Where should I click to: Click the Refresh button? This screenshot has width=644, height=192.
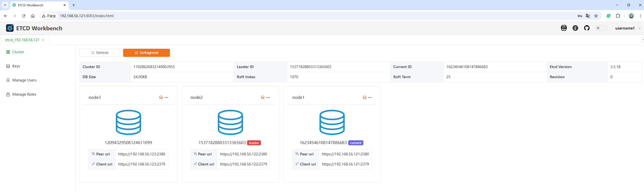pyautogui.click(x=100, y=53)
